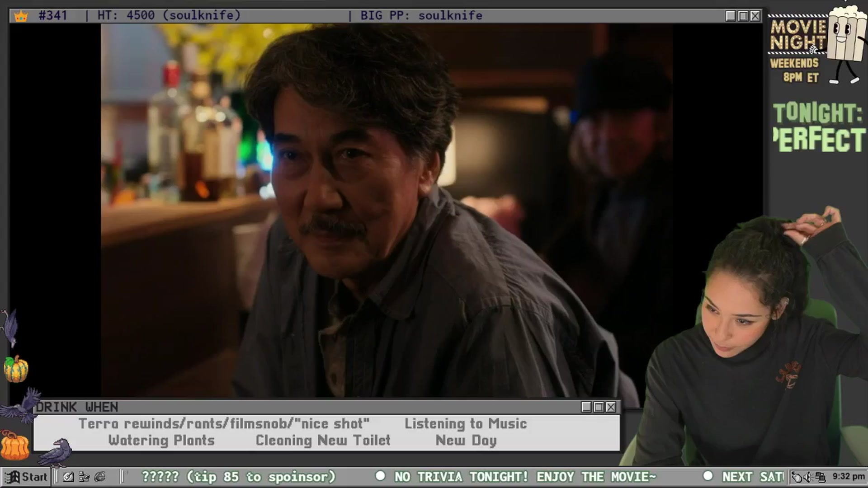Click the "????? (tip 85 to spoinsor)" ticker text
The width and height of the screenshot is (868, 488).
coord(239,477)
